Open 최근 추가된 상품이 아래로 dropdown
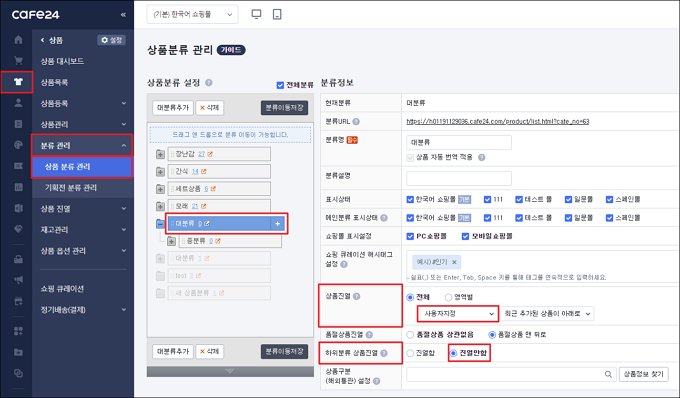Viewport: 680px width, 398px height. pyautogui.click(x=547, y=314)
